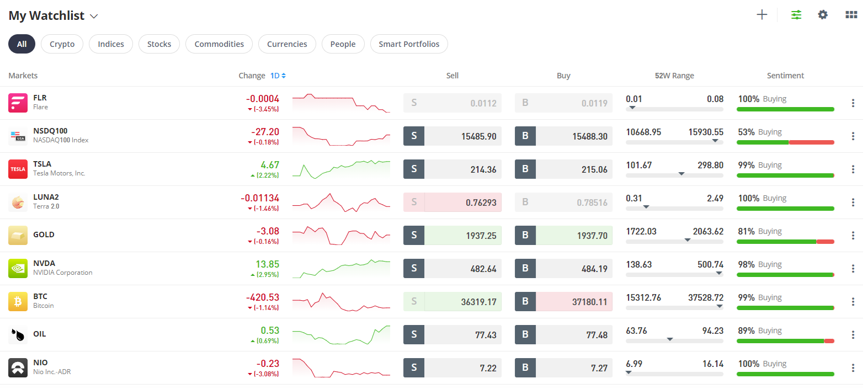Screen dimensions: 868x389
Task: Open more options for OIL row
Action: (x=853, y=335)
